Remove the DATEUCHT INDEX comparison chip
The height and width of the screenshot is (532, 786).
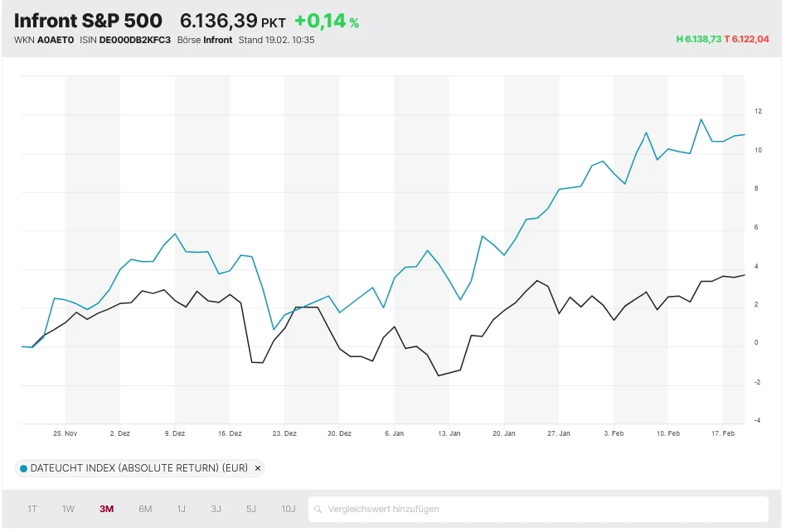258,468
